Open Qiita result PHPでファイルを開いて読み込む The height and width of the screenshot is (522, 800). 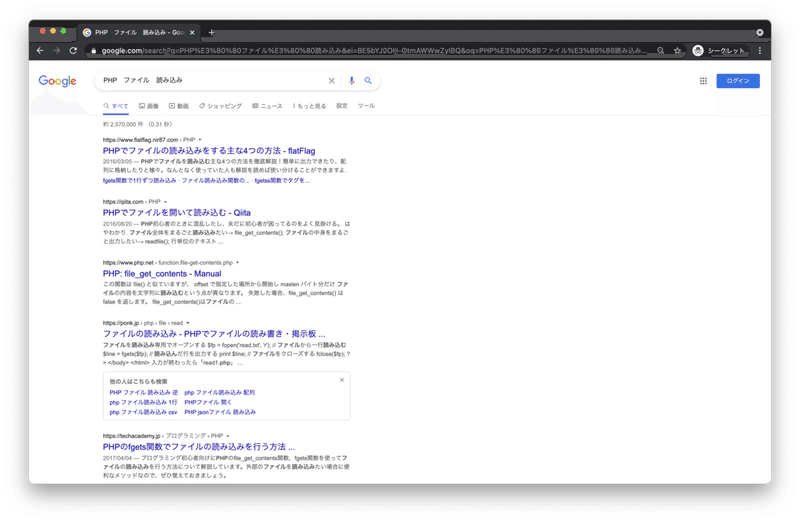[x=177, y=212]
